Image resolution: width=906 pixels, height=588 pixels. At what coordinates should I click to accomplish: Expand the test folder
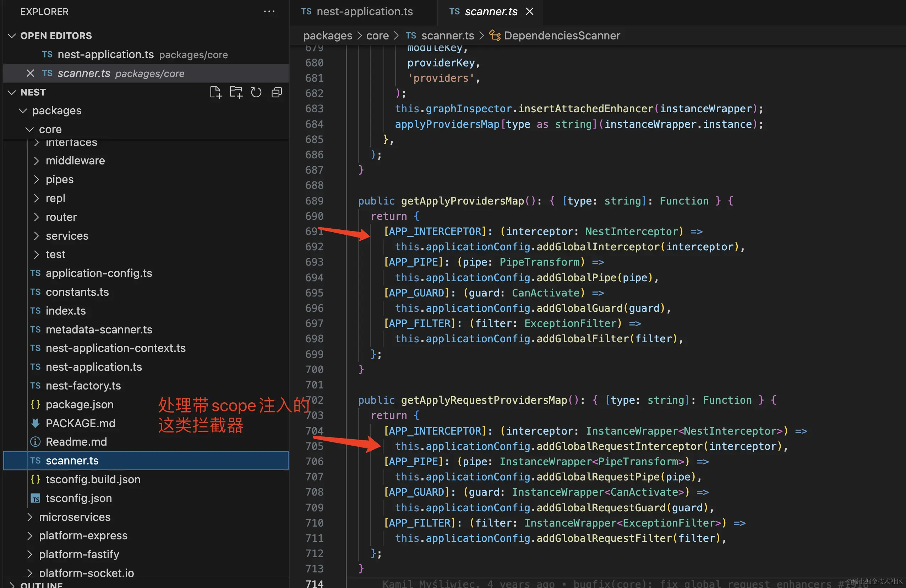point(37,254)
